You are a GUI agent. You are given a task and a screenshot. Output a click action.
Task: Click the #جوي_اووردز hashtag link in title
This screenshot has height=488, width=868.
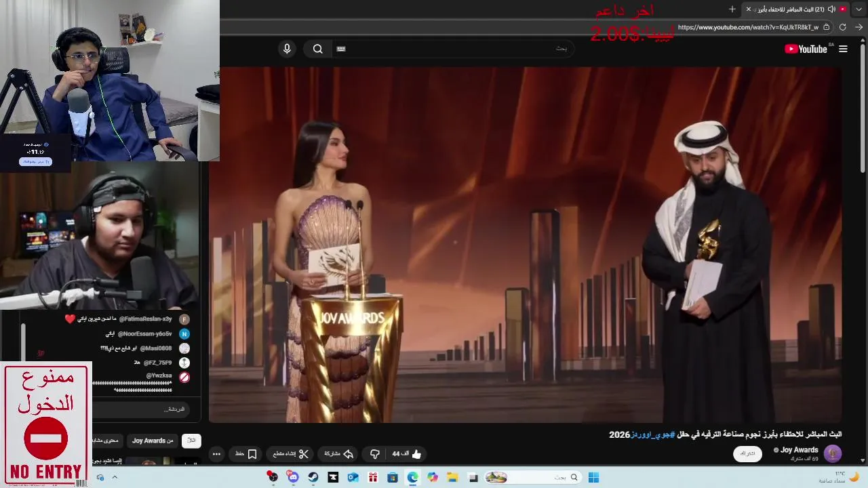click(x=652, y=434)
